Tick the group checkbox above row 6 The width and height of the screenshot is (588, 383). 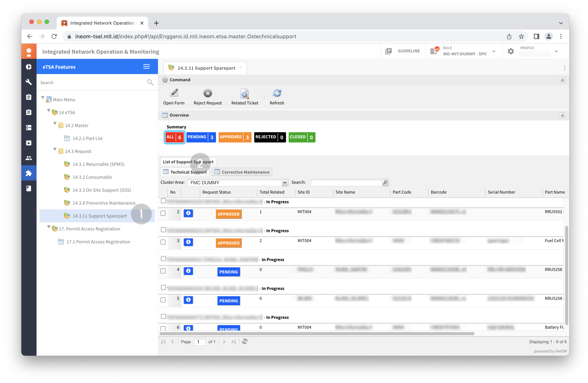163,316
